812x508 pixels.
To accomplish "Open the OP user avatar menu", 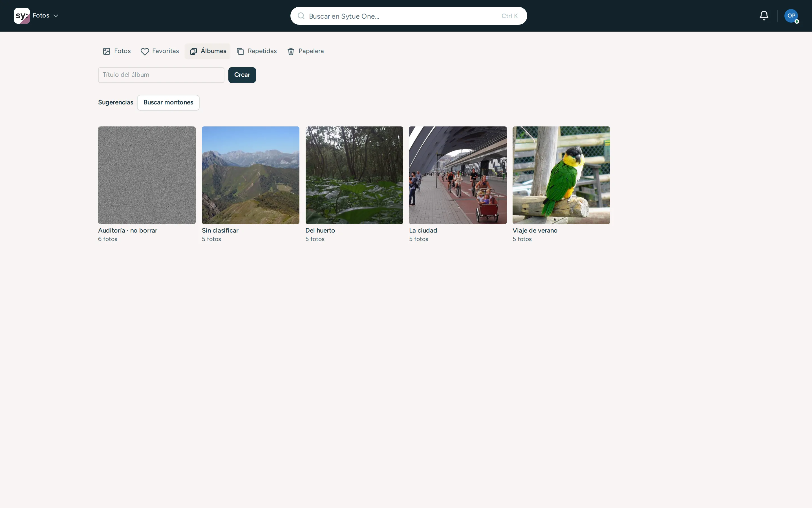I will 791,16.
